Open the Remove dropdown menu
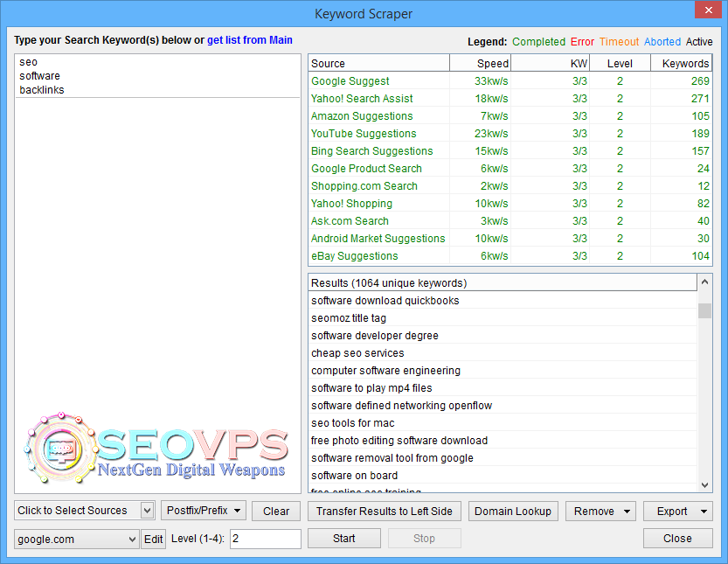Image resolution: width=728 pixels, height=564 pixels. click(601, 511)
